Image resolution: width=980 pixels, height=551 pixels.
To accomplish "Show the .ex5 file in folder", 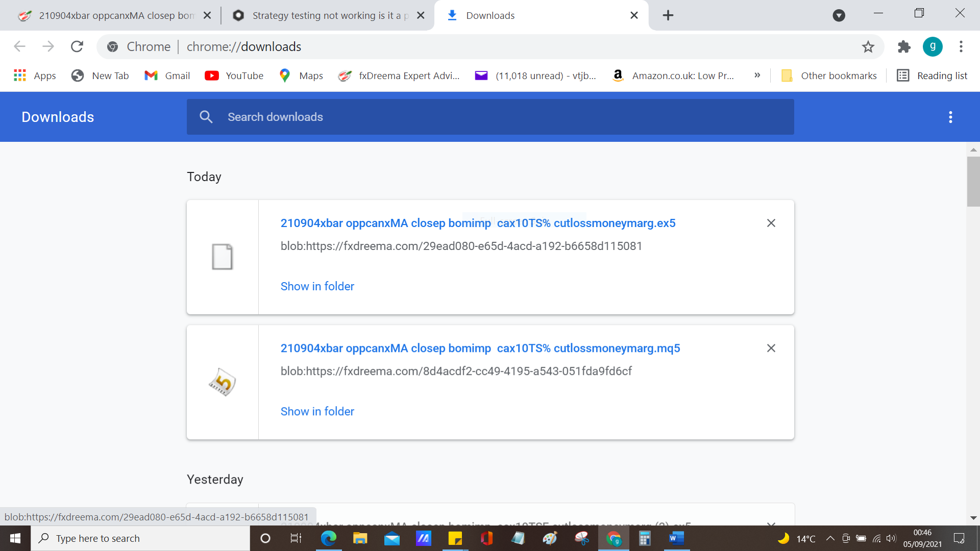I will pos(317,286).
